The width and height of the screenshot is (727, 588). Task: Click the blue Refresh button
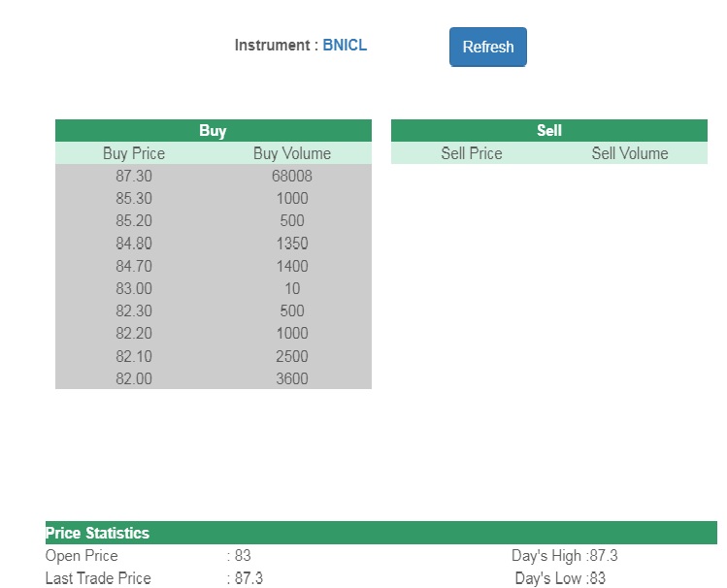point(487,47)
